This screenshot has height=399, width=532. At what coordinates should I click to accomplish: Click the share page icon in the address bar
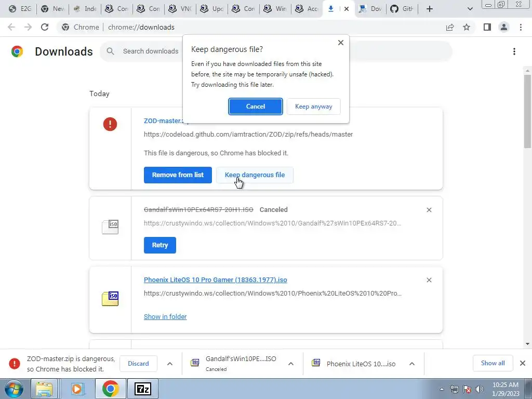450,27
